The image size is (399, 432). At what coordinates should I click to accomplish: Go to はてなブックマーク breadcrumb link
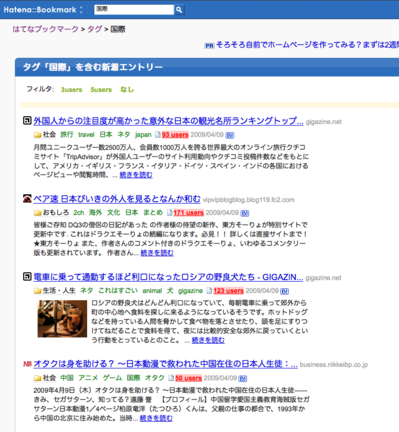pyautogui.click(x=45, y=29)
